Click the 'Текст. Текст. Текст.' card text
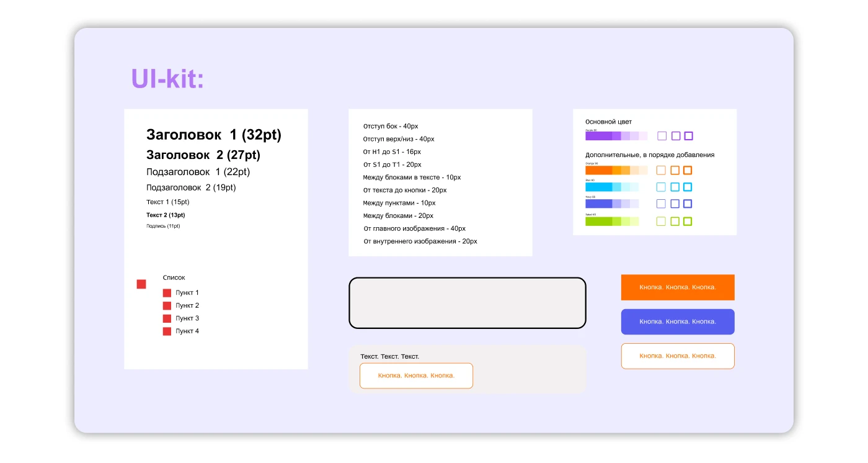868x463 pixels. point(390,357)
